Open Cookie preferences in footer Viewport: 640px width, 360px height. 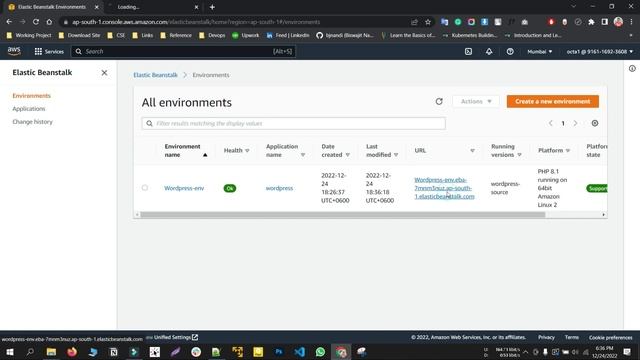click(x=610, y=337)
